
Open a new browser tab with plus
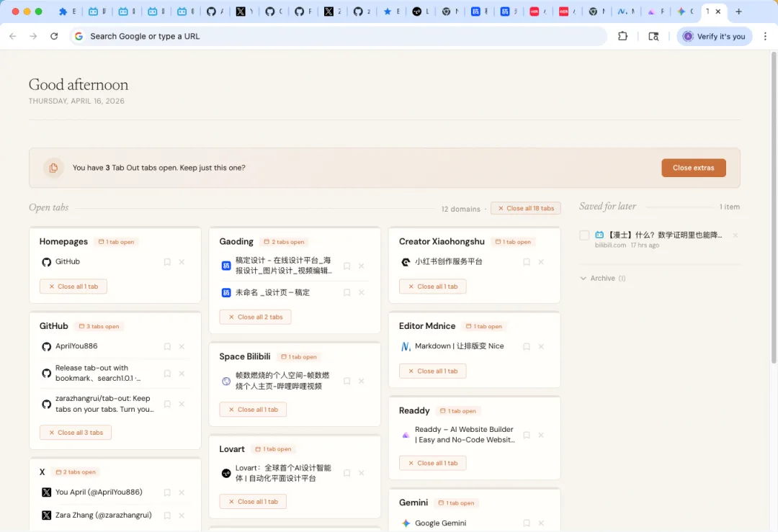739,12
